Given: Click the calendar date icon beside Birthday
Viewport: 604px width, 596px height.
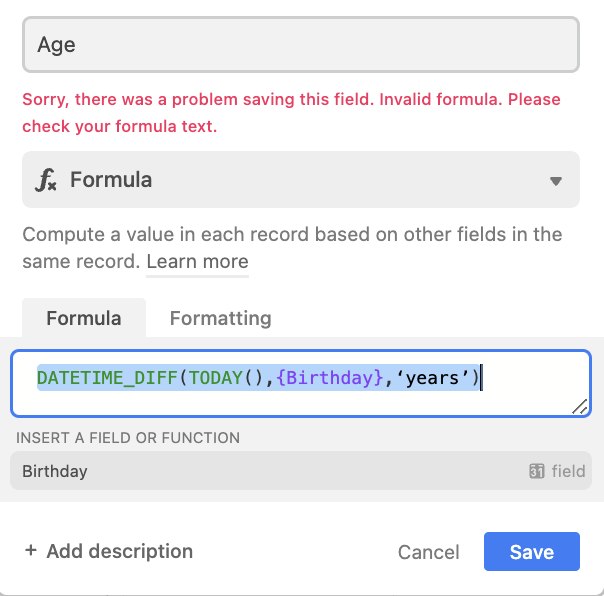Looking at the screenshot, I should click(x=537, y=471).
